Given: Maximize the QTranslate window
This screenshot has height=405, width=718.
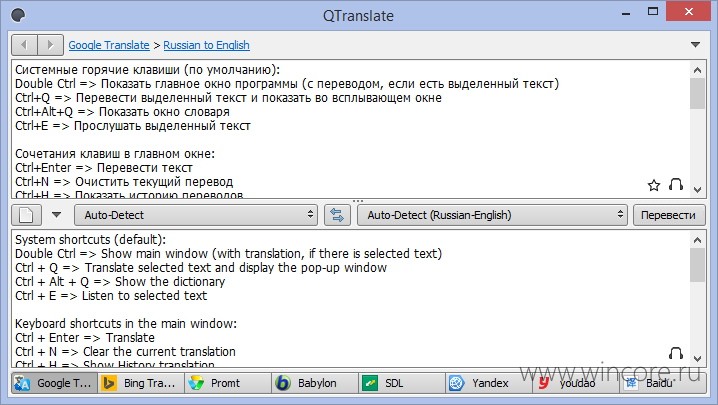Looking at the screenshot, I should (x=653, y=12).
